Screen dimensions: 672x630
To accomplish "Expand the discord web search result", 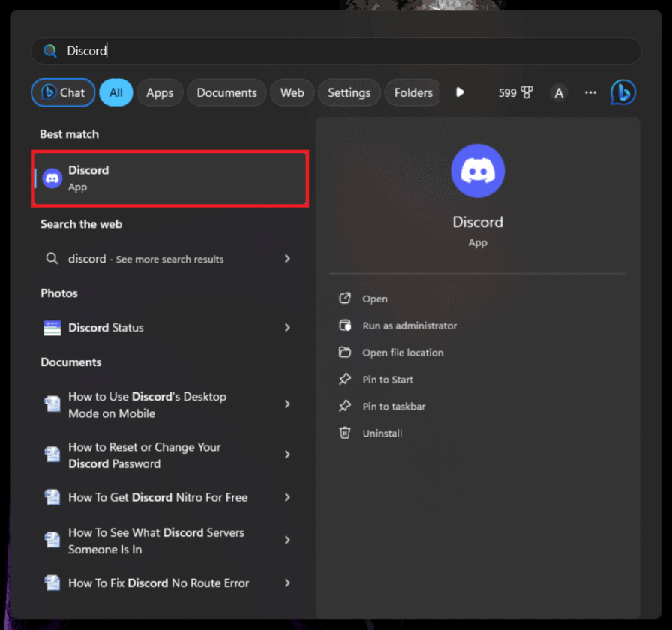I will pyautogui.click(x=287, y=258).
